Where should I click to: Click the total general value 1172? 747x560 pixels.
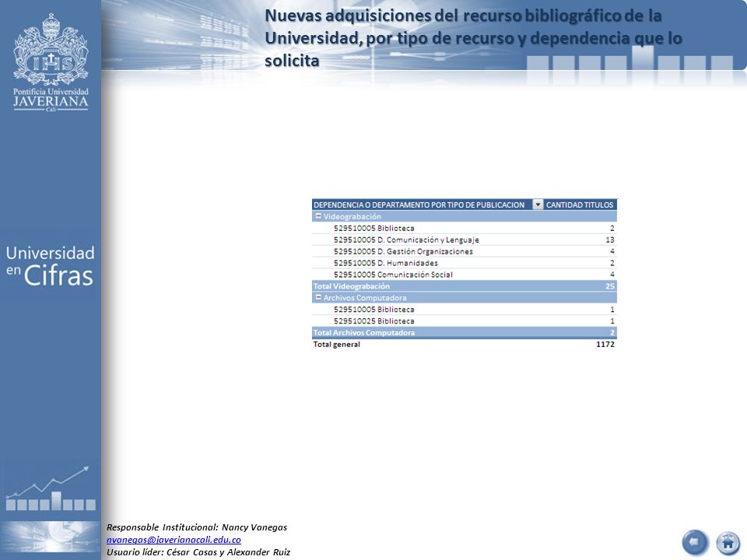[605, 345]
